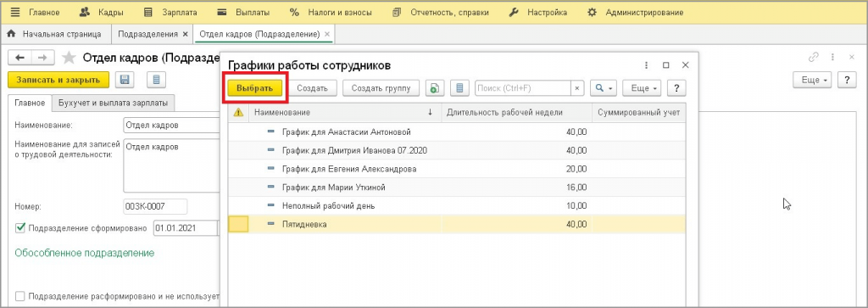Close the Отдел кадров (Подразделение) tab
The height and width of the screenshot is (308, 868).
coord(328,34)
